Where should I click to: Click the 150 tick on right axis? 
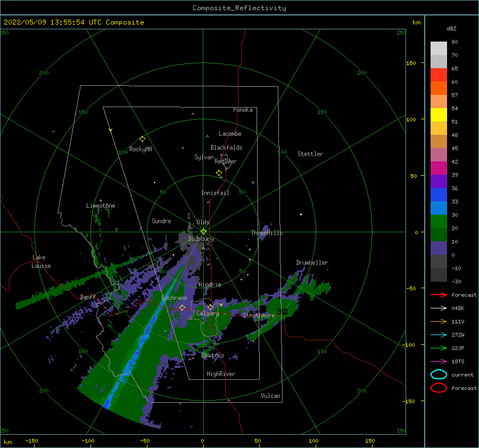click(411, 63)
